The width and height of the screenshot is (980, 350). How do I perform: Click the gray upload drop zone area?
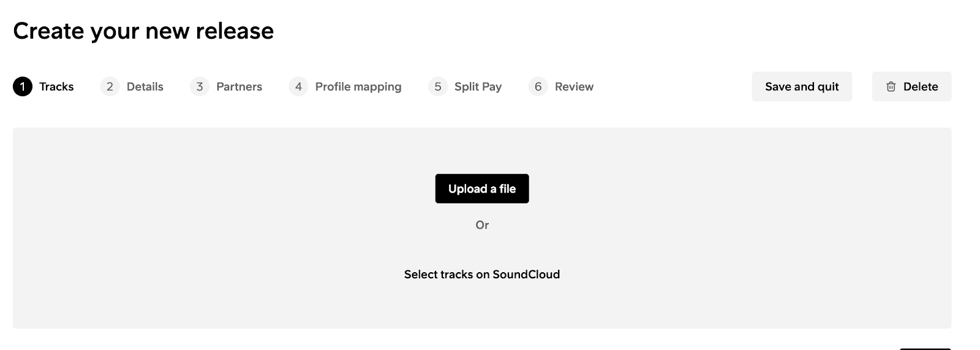click(482, 228)
